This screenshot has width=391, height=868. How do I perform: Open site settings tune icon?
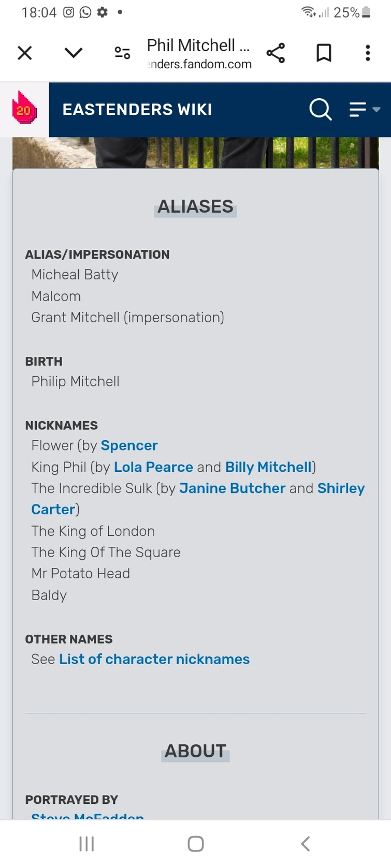(122, 53)
